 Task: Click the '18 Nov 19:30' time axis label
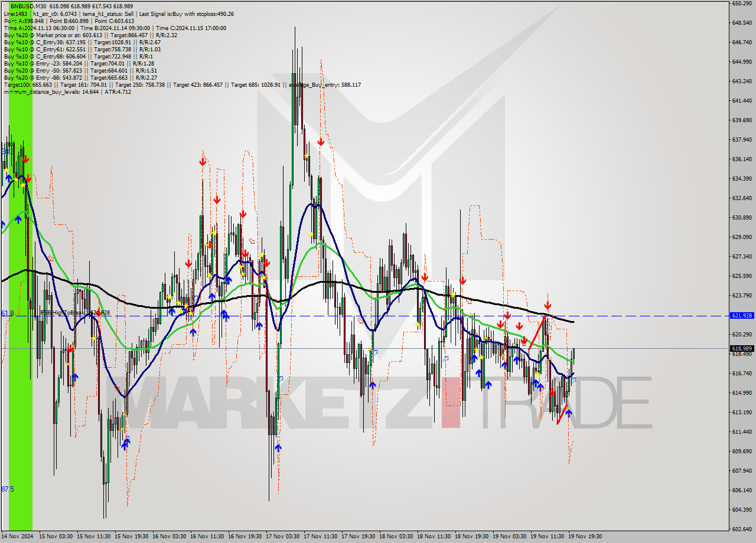(472, 537)
